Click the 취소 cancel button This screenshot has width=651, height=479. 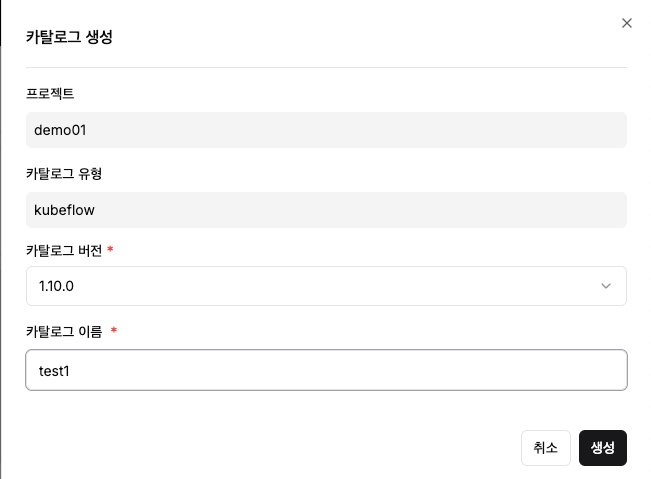point(546,447)
